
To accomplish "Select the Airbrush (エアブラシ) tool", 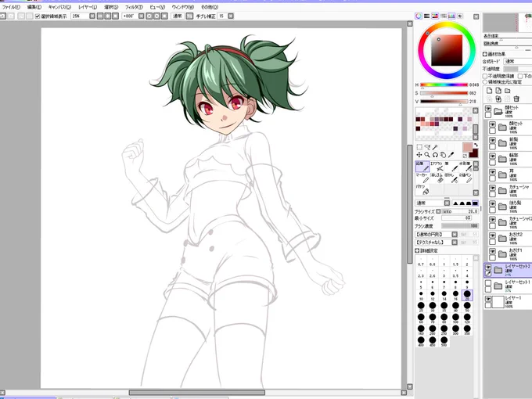I will [437, 166].
